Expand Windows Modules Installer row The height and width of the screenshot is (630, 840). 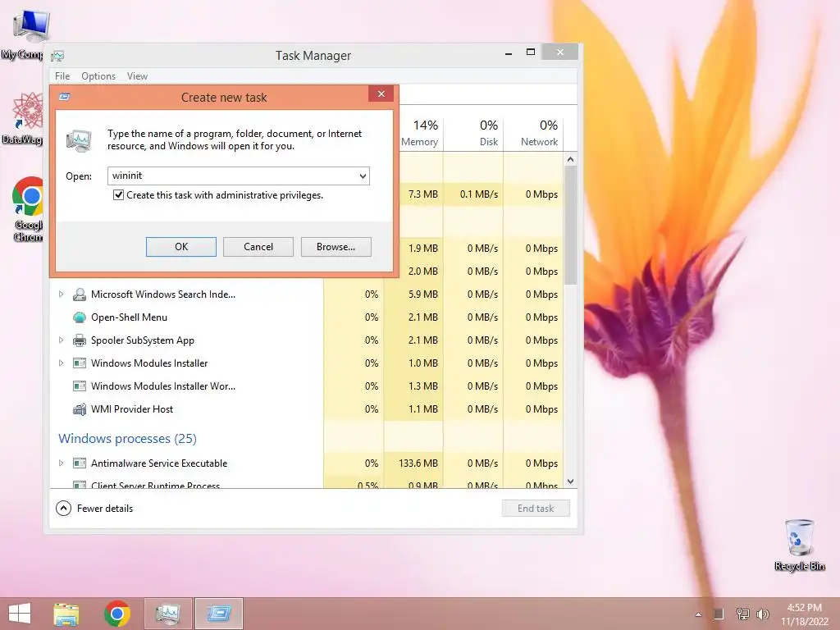[x=61, y=363]
